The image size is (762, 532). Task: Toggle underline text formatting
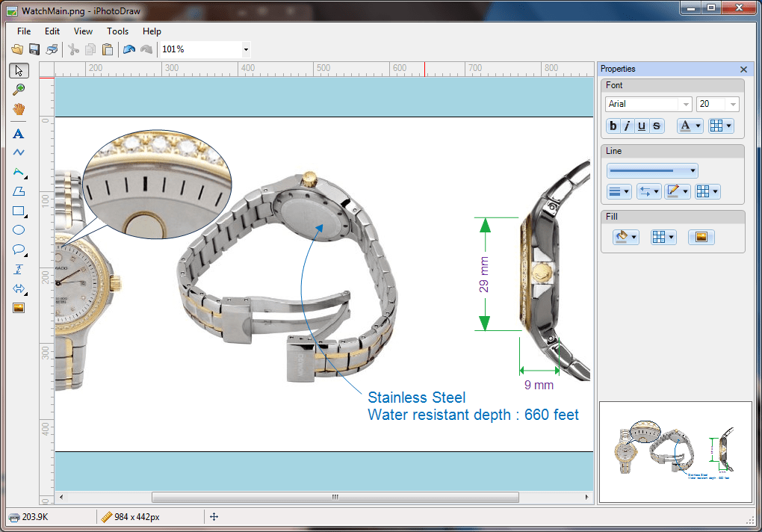pyautogui.click(x=642, y=126)
